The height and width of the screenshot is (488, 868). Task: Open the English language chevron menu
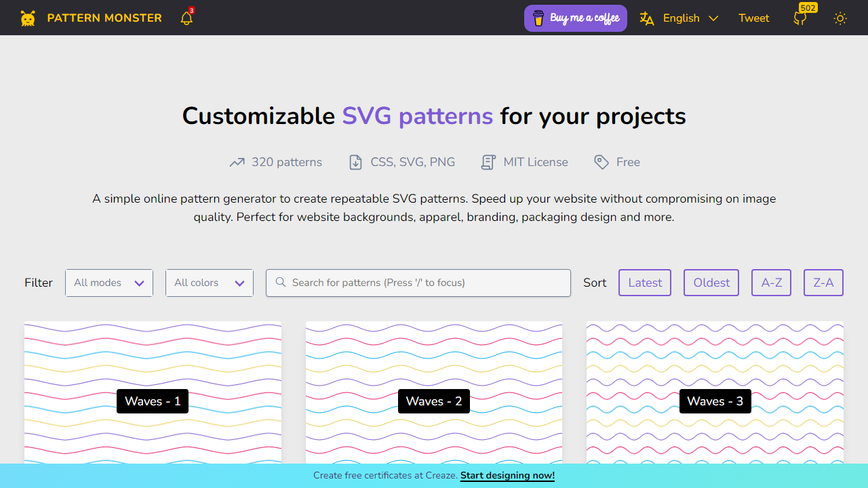tap(713, 18)
